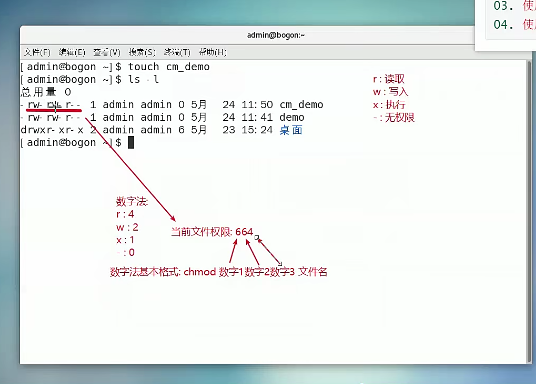536x384 pixels.
Task: Click the terminal cursor block at prompt
Action: click(131, 143)
